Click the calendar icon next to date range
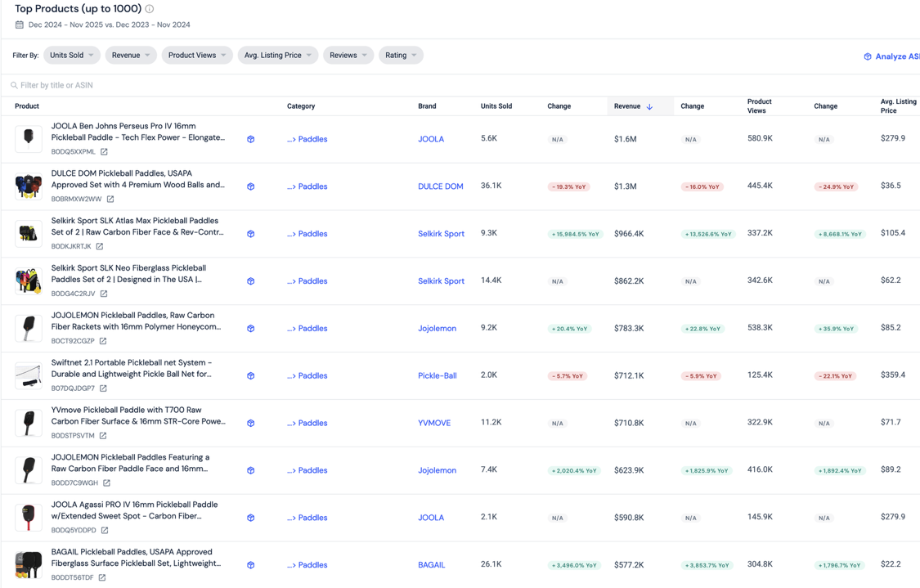This screenshot has width=920, height=588. [20, 25]
